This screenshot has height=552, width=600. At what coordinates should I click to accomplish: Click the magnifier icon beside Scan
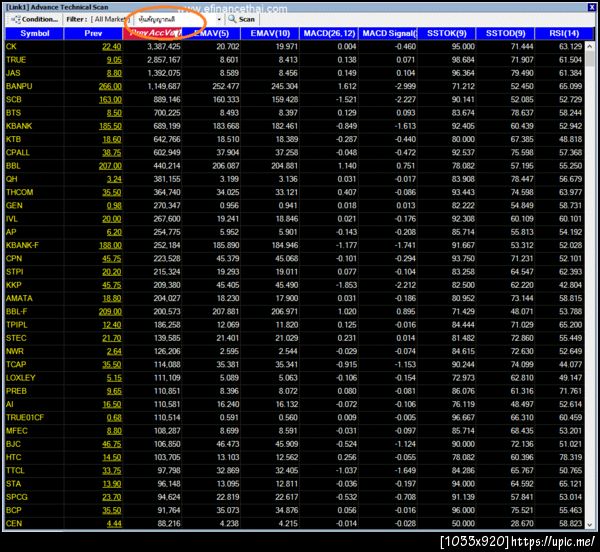[x=232, y=19]
